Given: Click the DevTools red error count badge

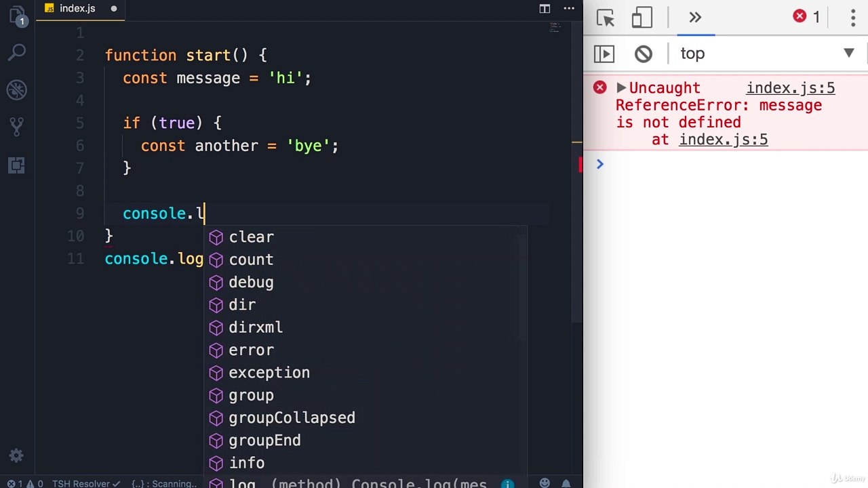Looking at the screenshot, I should pyautogui.click(x=807, y=17).
